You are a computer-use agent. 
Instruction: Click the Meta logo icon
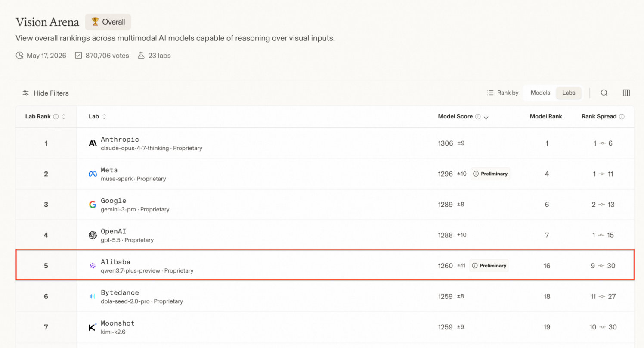[93, 174]
